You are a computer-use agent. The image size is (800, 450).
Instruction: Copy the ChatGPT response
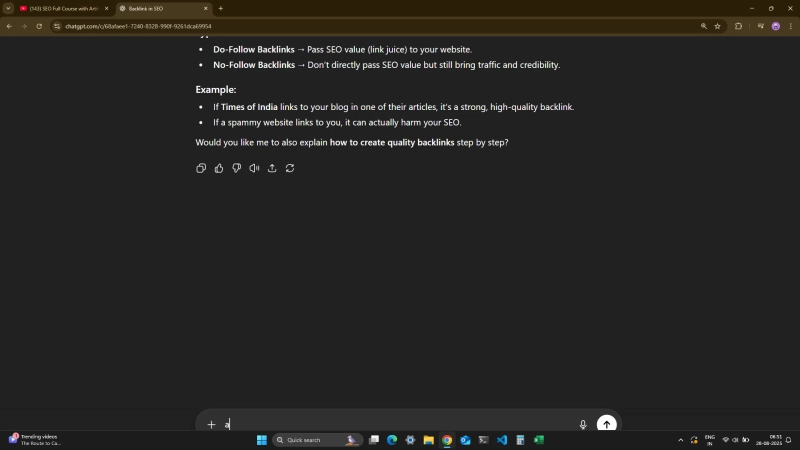[x=201, y=168]
